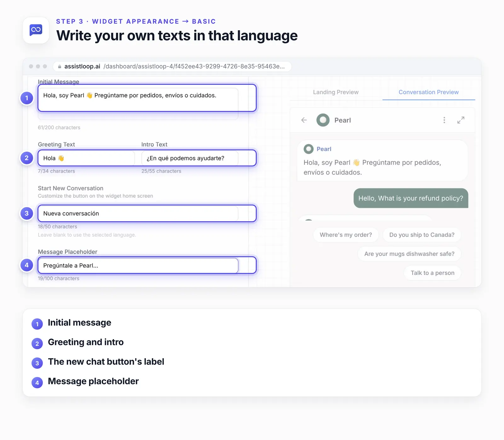
Task: Click the "25/55 characters" counter text
Action: (161, 171)
